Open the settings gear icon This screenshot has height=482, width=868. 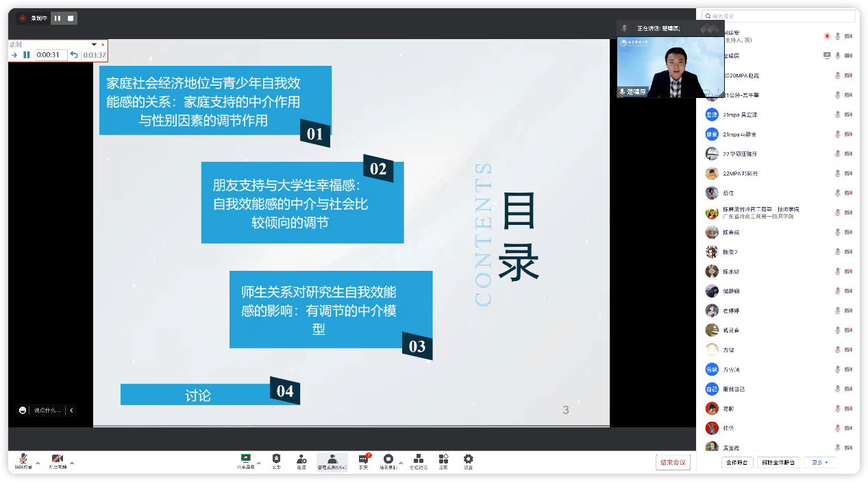tap(468, 459)
